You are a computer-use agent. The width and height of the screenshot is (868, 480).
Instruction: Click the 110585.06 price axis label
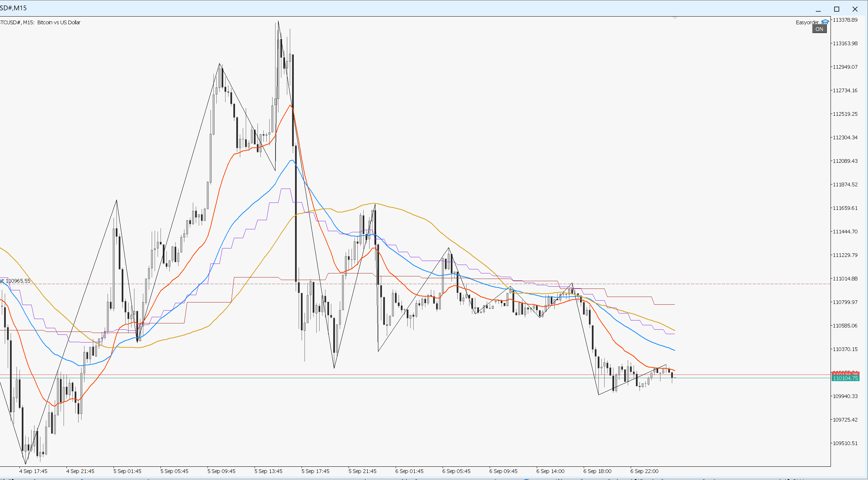(845, 326)
